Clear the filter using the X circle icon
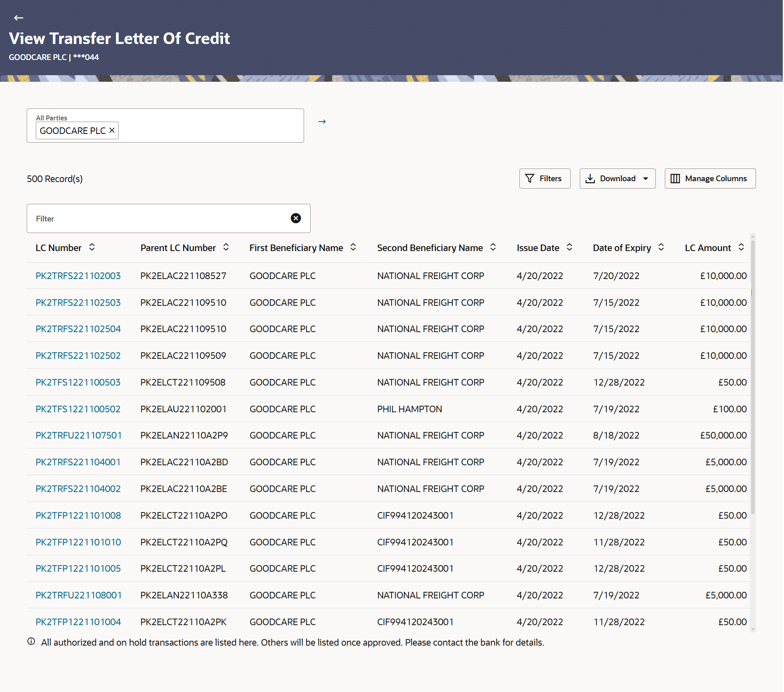 coord(296,218)
